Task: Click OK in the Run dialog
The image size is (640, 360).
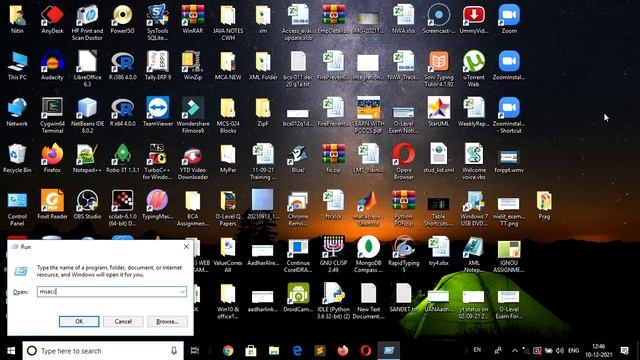Action: click(79, 322)
